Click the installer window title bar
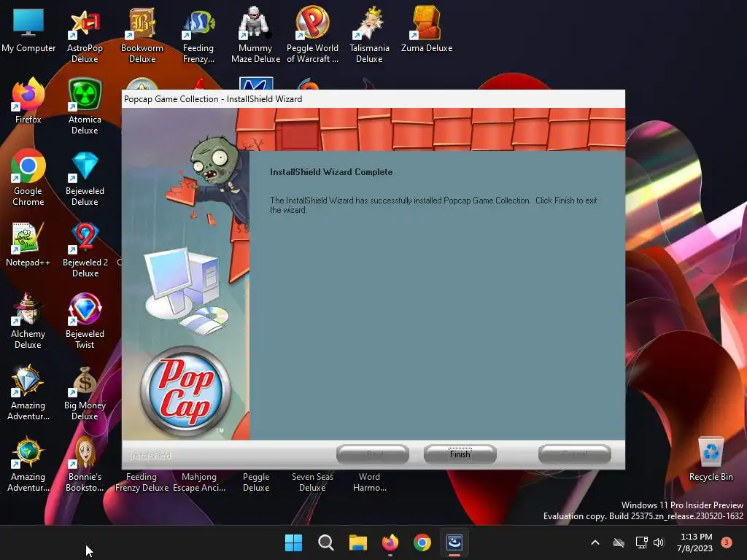This screenshot has height=560, width=747. 373,99
